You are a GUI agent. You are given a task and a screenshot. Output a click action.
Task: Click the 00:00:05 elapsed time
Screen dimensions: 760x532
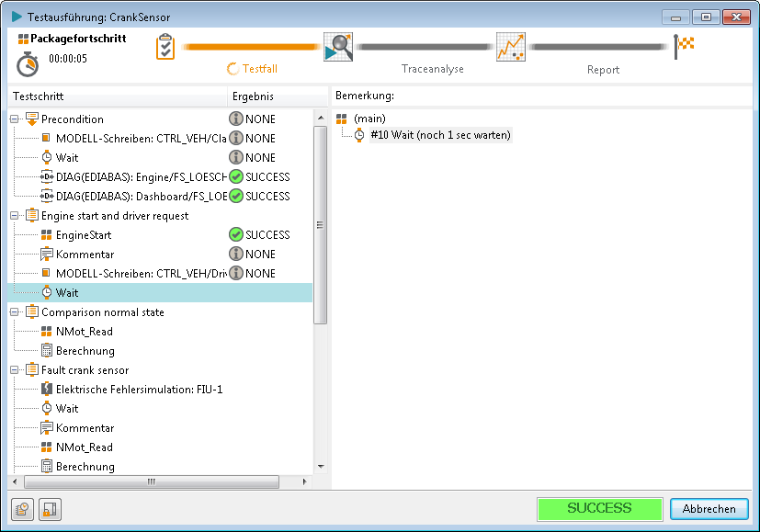pos(68,59)
